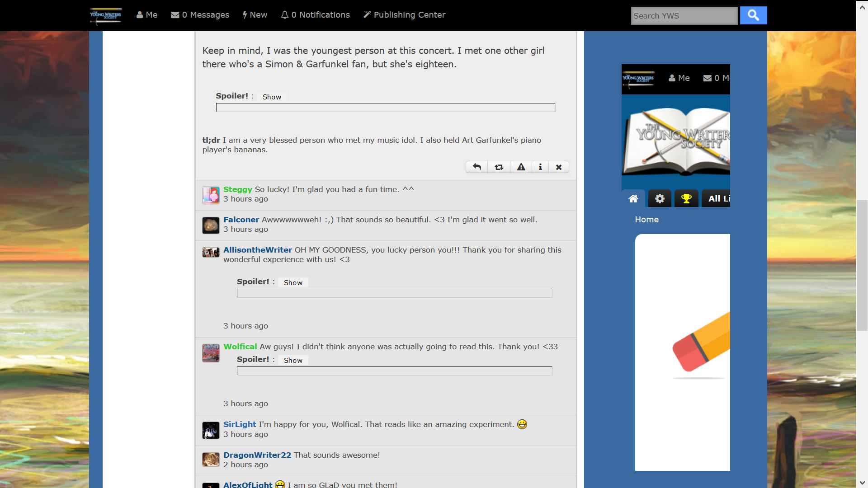Click the empty spoiler box in main post

pyautogui.click(x=386, y=108)
